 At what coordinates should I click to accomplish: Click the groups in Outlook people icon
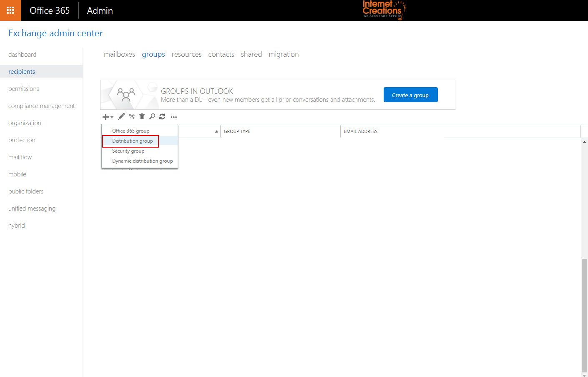[x=126, y=95]
